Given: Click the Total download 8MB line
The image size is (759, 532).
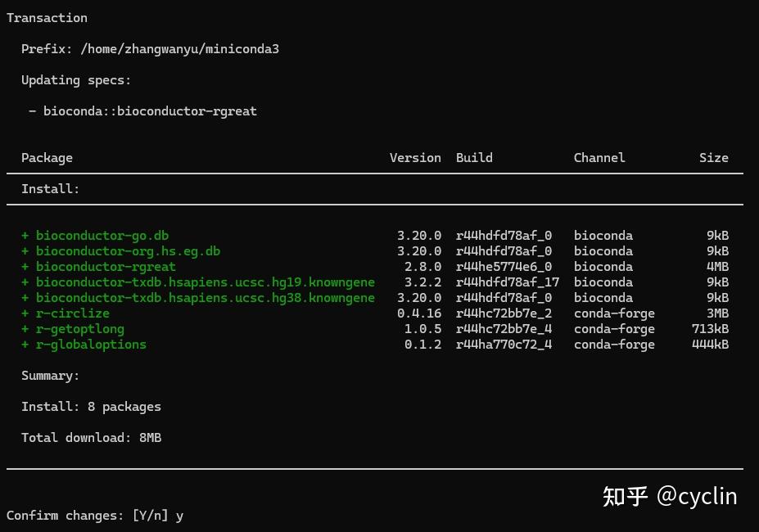Looking at the screenshot, I should click(91, 437).
